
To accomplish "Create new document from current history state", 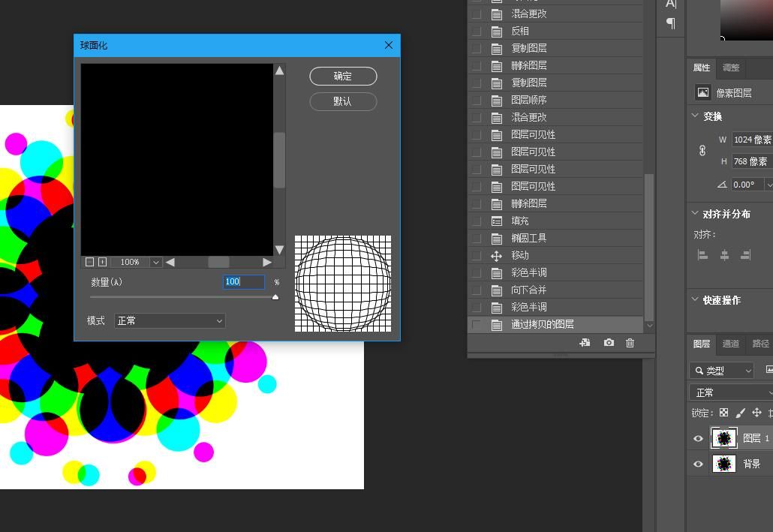I will pyautogui.click(x=585, y=343).
